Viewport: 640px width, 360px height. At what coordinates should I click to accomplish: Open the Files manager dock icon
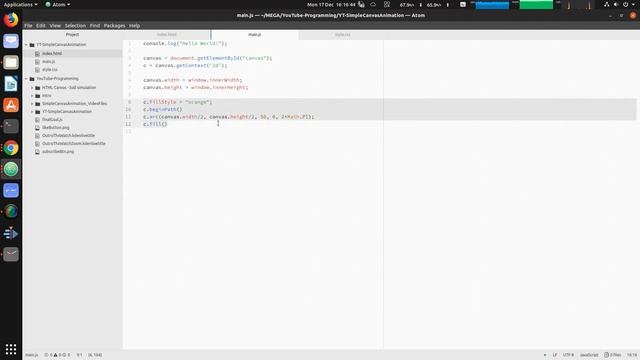[x=11, y=62]
